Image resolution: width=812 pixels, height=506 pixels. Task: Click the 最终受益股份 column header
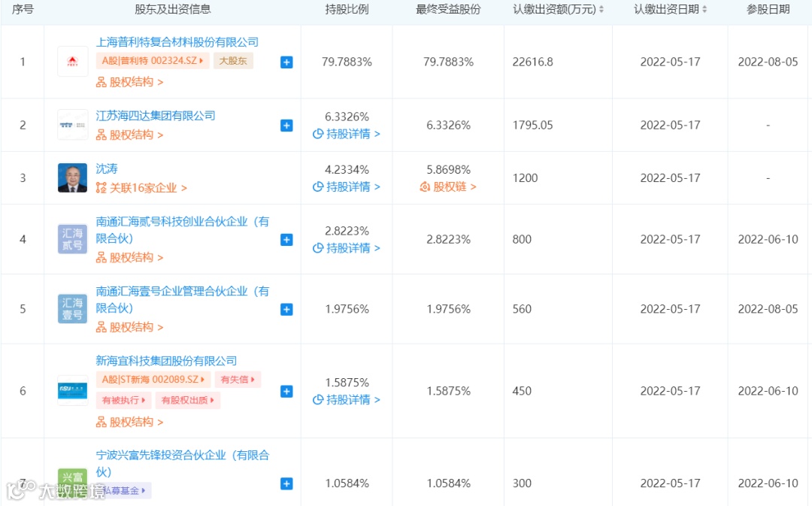[448, 9]
